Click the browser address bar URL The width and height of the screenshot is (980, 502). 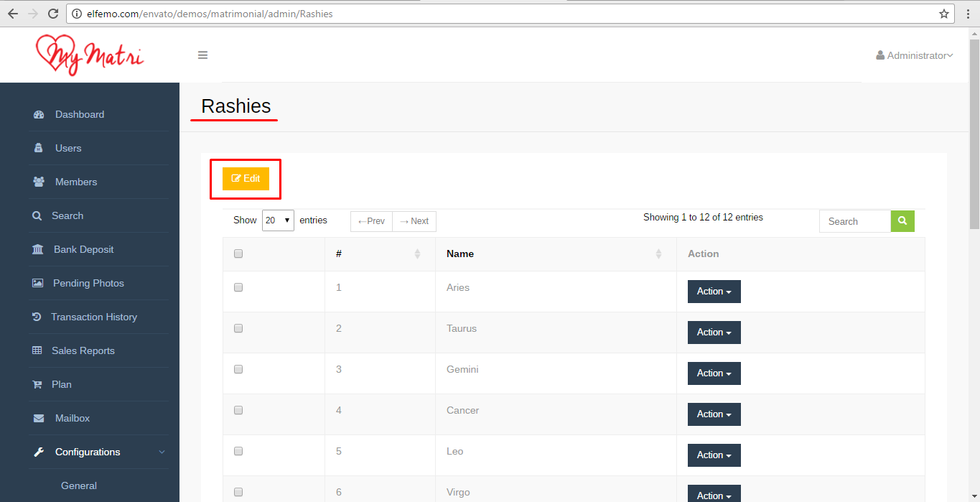tap(210, 14)
